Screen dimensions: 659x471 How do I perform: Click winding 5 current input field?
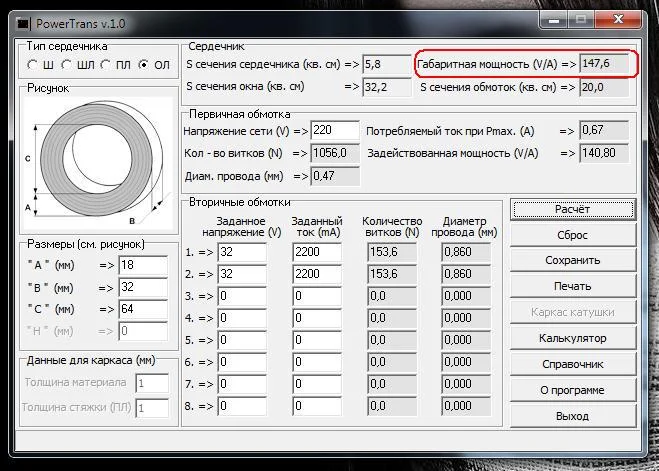click(317, 340)
